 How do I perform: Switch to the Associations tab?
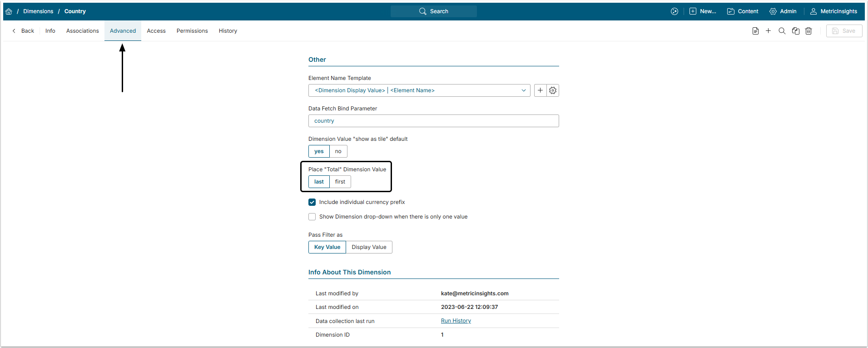pyautogui.click(x=83, y=31)
